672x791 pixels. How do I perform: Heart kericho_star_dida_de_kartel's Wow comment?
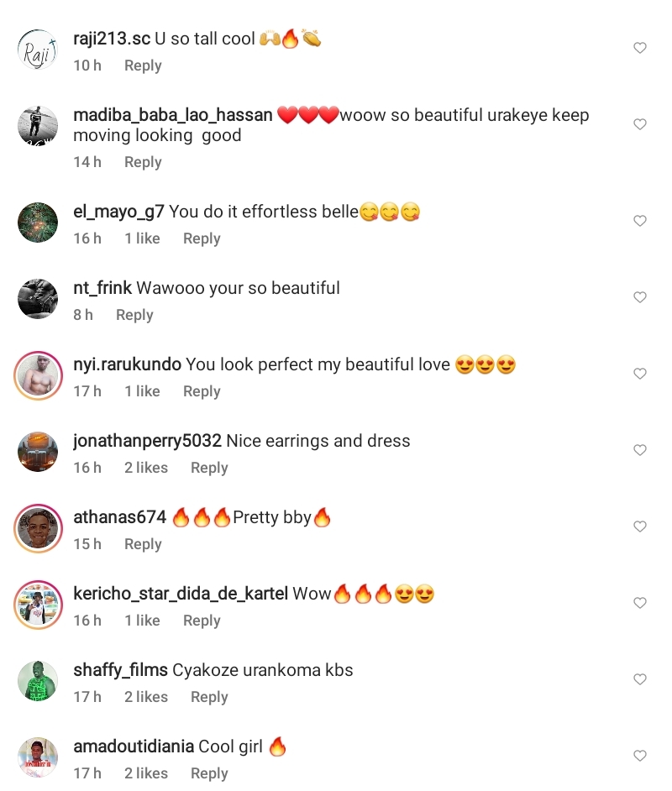click(640, 603)
